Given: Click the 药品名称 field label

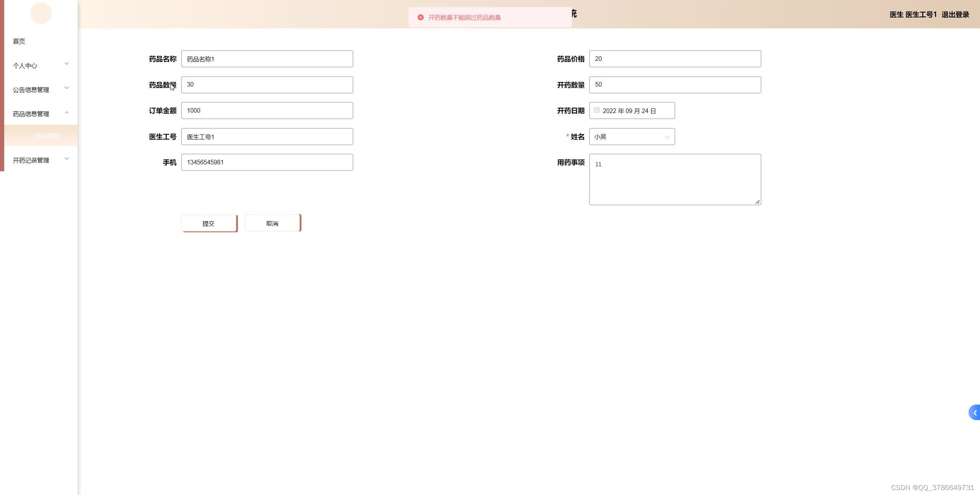Looking at the screenshot, I should point(163,59).
